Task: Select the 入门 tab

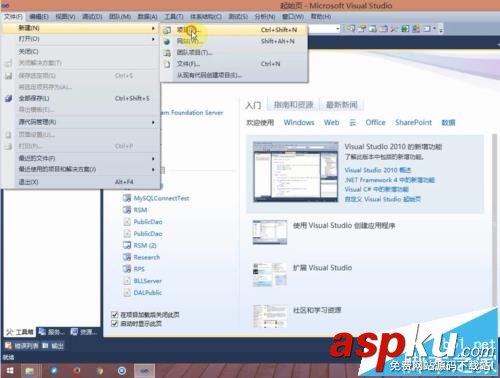Action: (253, 105)
